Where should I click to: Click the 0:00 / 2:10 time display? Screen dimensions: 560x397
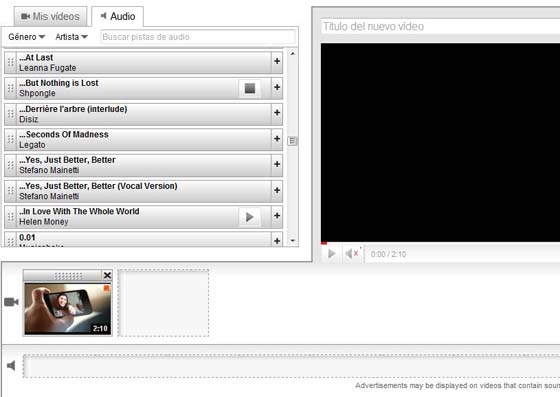[x=388, y=254]
